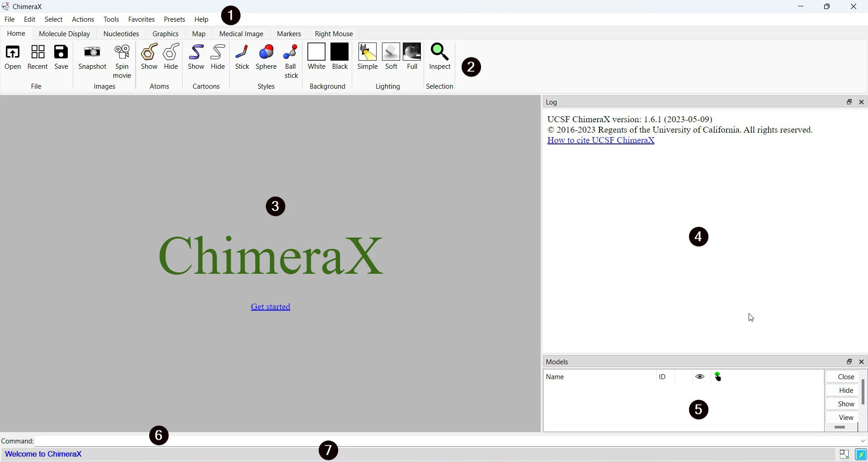
Task: Open the Actions menu
Action: point(83,19)
